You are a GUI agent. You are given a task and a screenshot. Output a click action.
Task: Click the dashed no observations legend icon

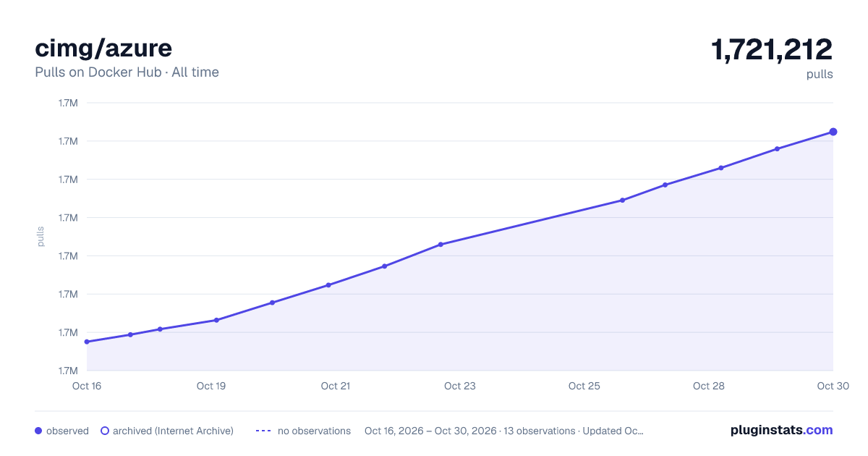pos(263,431)
